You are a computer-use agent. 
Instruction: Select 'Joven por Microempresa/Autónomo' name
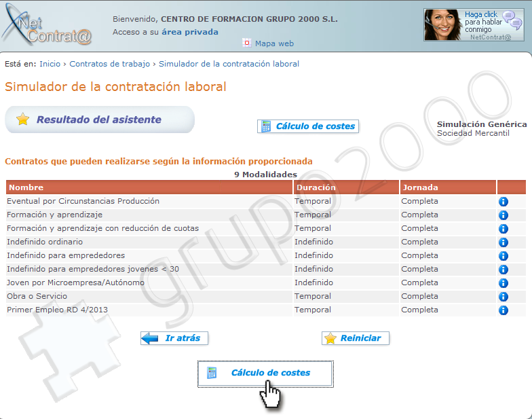pos(76,283)
